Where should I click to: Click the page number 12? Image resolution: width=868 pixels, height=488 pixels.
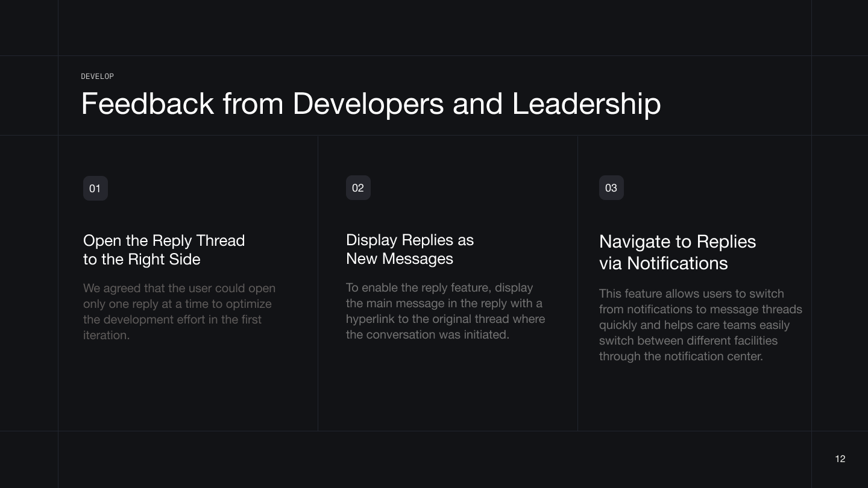840,459
